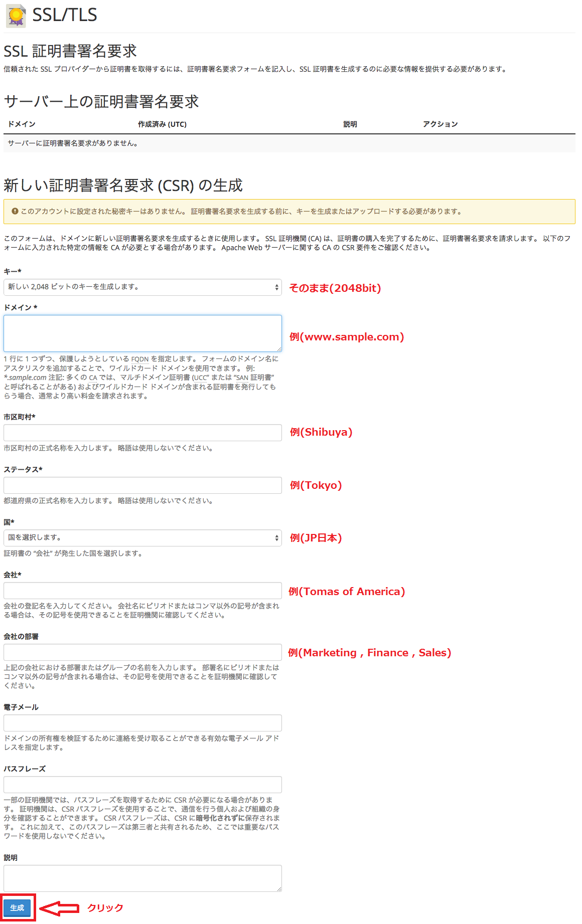
Task: Click the 市区町村 input field
Action: (x=142, y=433)
